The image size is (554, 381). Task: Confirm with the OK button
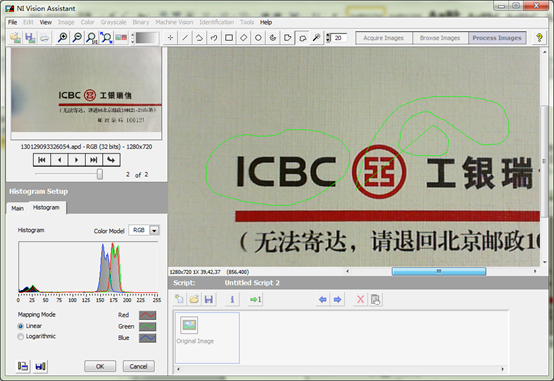100,366
